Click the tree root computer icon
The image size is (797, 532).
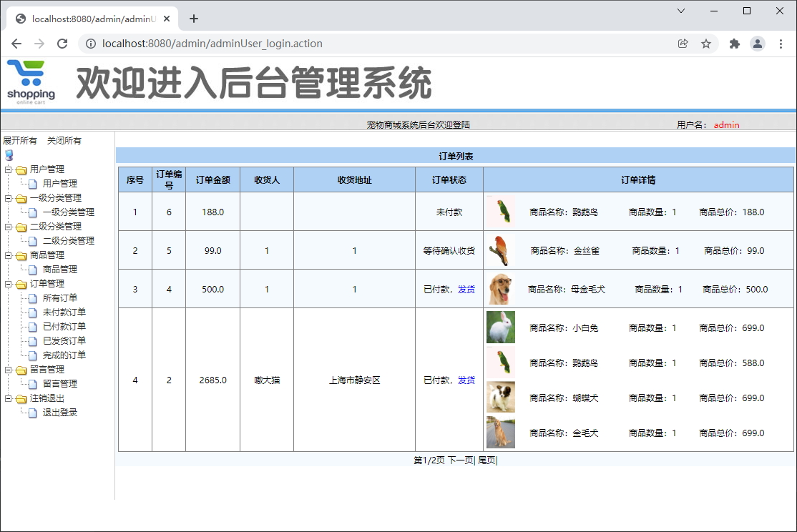pos(9,155)
